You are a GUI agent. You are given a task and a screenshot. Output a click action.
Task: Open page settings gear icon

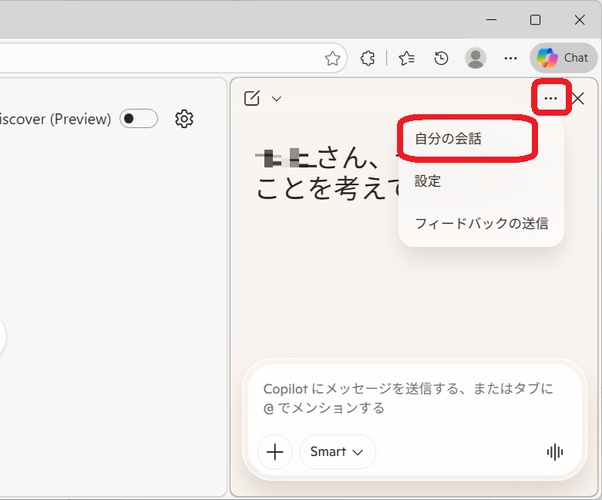(184, 119)
